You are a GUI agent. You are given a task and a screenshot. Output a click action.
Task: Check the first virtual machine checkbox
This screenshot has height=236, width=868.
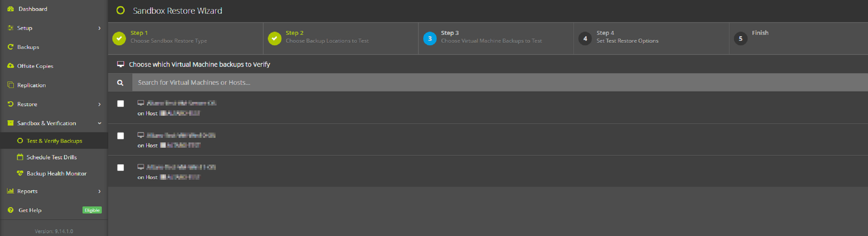(x=120, y=104)
